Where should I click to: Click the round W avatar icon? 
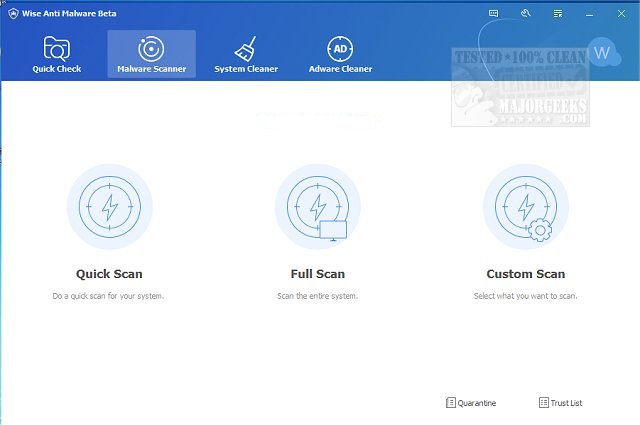tap(602, 52)
